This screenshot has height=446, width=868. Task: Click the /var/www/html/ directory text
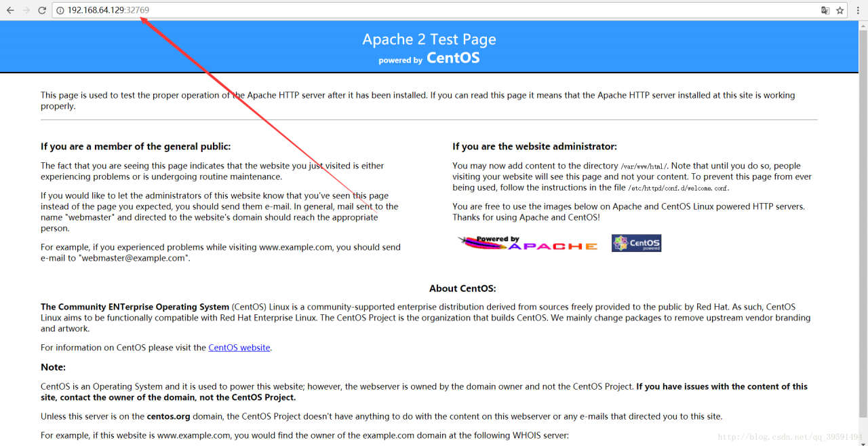click(x=644, y=166)
